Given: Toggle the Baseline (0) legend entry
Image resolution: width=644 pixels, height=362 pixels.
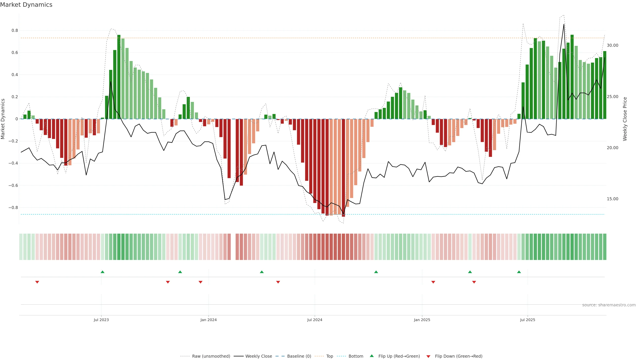Looking at the screenshot, I should click(299, 356).
